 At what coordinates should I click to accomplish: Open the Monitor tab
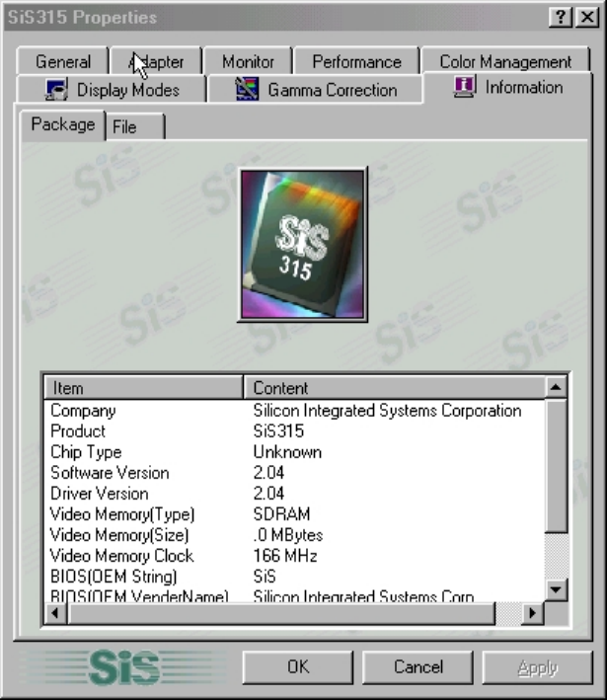tap(248, 60)
